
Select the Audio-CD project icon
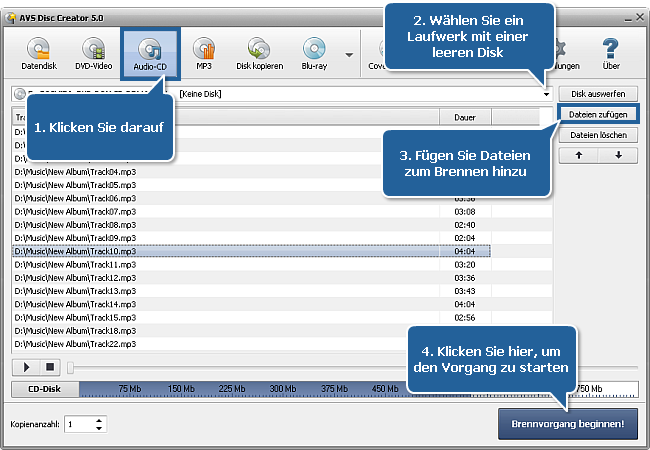click(x=150, y=54)
